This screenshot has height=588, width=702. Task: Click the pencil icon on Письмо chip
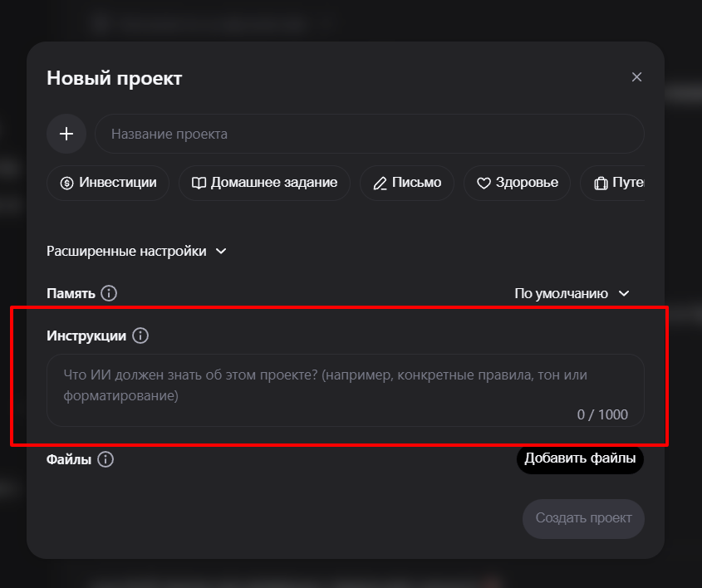point(379,183)
